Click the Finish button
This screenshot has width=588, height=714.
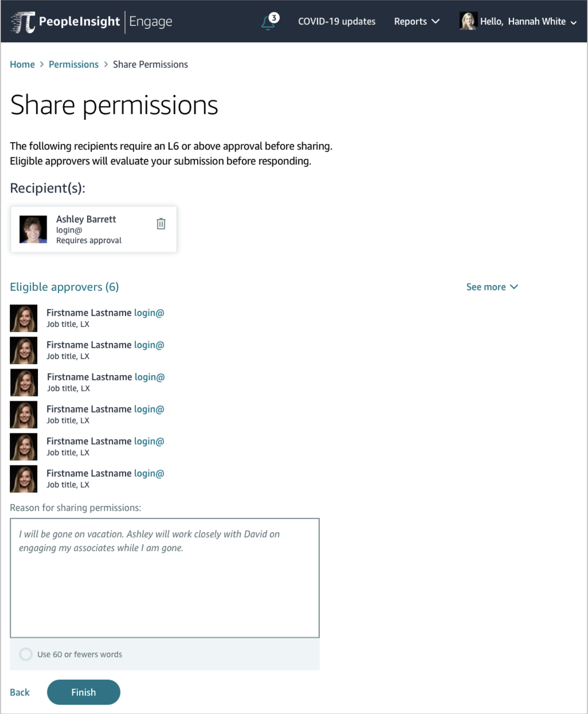click(84, 692)
